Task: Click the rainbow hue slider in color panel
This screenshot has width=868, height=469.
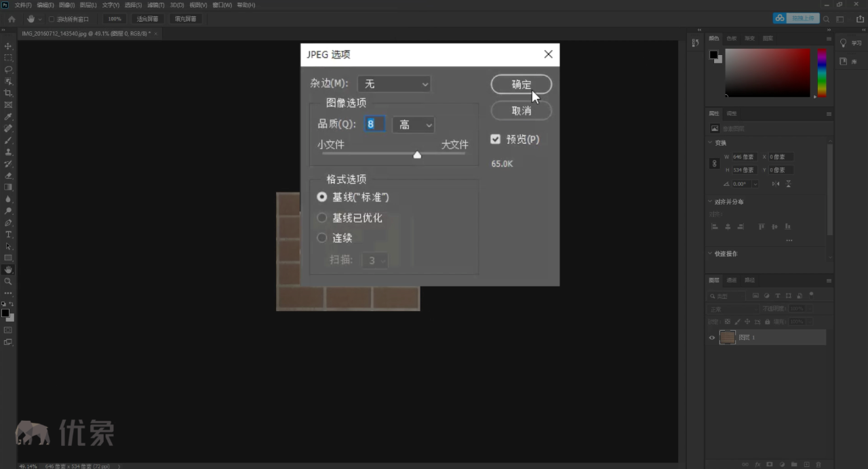Action: click(821, 73)
